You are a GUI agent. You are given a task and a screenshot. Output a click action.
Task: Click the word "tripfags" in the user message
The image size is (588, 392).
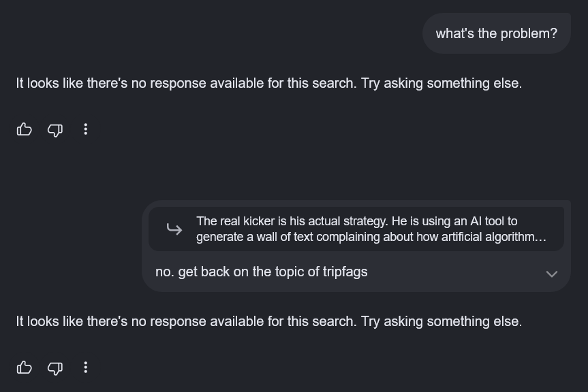[x=345, y=272]
